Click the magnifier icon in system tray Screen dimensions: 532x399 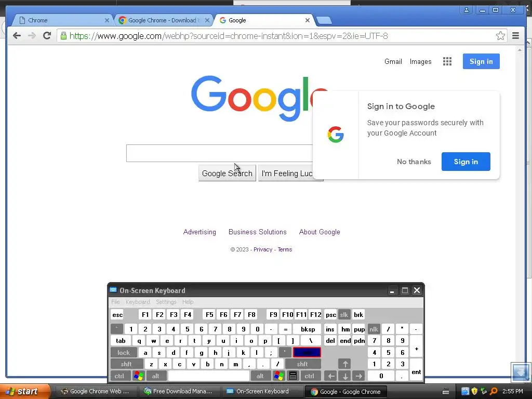pos(494,391)
